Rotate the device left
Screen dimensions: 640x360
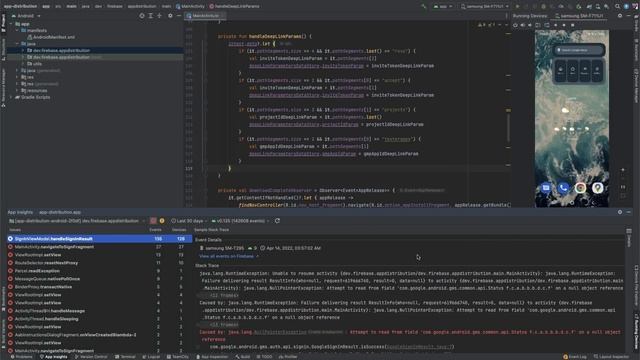(538, 25)
